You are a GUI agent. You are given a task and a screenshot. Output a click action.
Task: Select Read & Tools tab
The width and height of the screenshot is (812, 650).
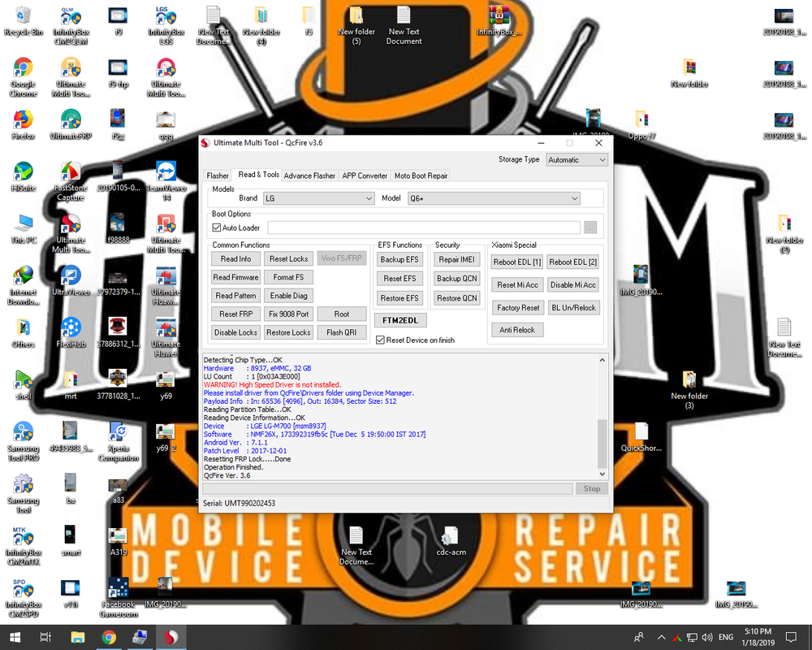[258, 175]
